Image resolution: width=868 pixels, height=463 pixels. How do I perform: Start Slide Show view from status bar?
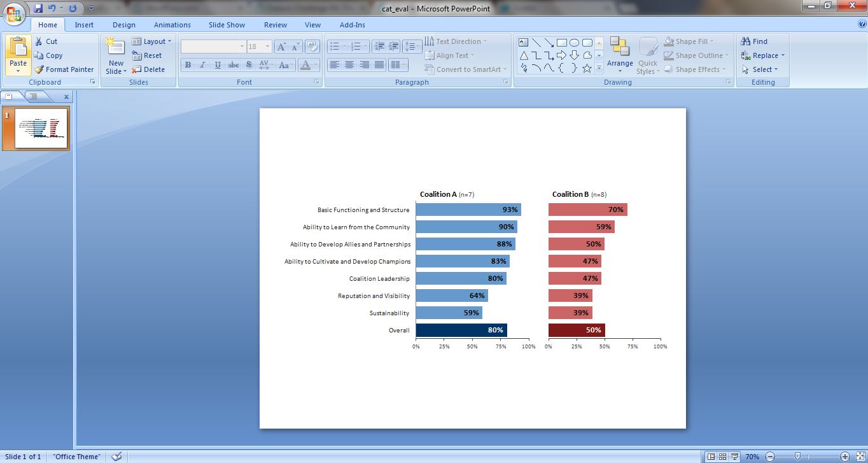point(735,457)
